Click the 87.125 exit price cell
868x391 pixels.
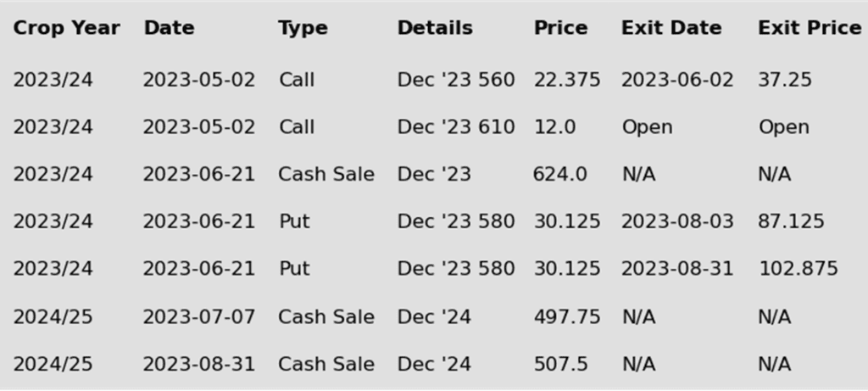point(791,221)
